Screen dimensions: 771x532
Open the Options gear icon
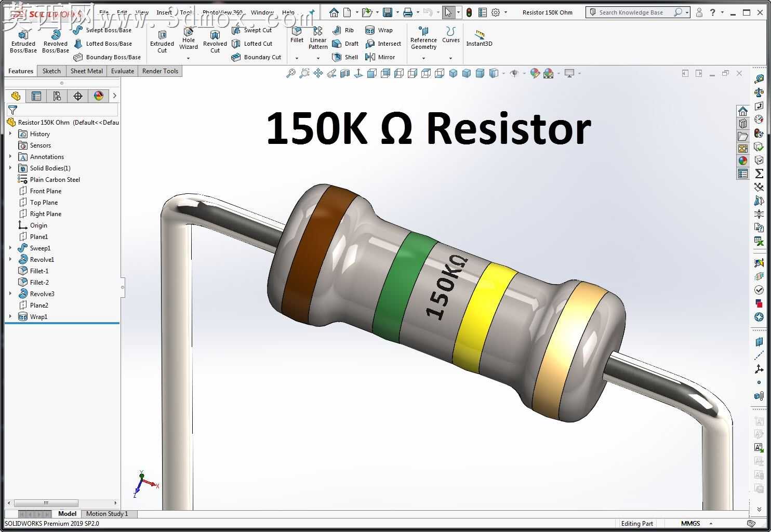pyautogui.click(x=496, y=12)
